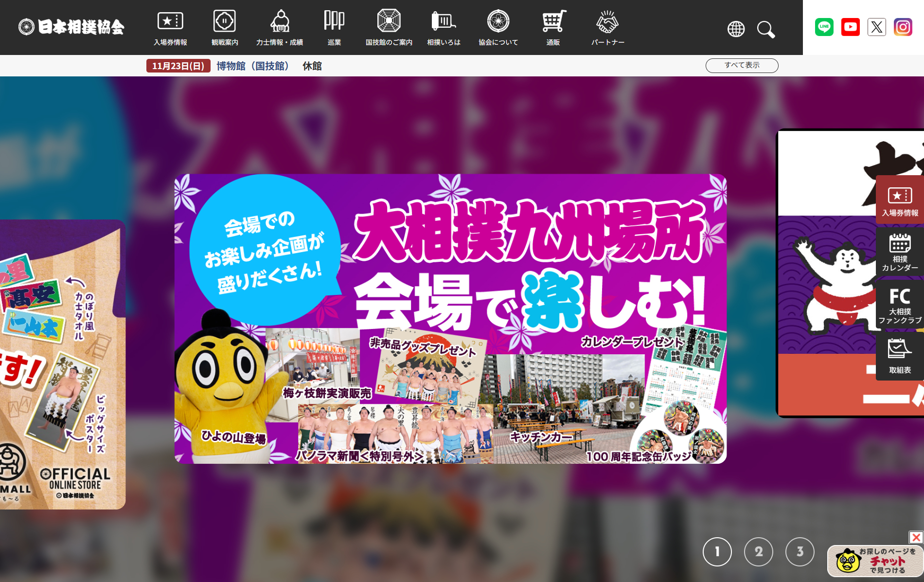Open the 通販 shopping cart icon

(x=553, y=28)
